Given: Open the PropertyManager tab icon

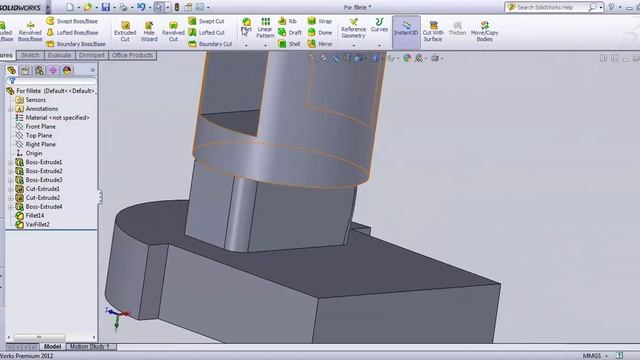Looking at the screenshot, I should [x=25, y=71].
